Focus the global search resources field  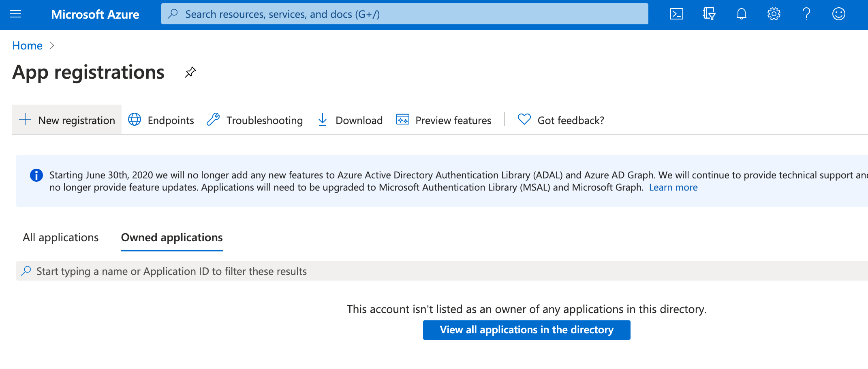coord(404,14)
